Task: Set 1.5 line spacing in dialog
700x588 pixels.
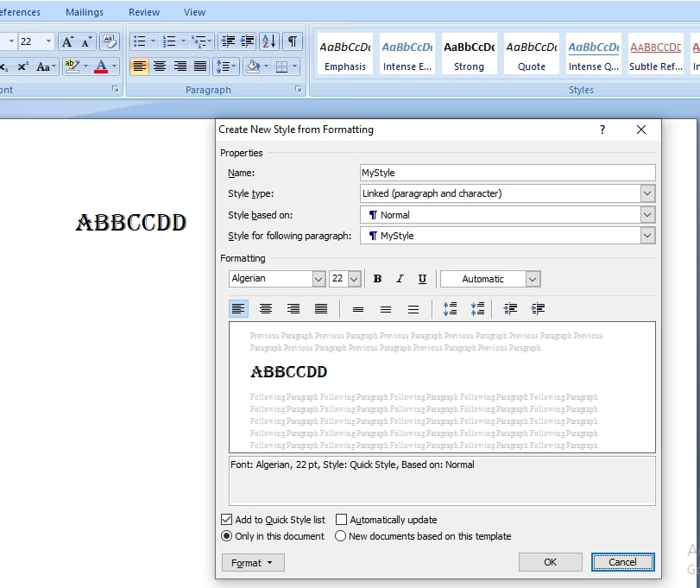Action: (386, 309)
